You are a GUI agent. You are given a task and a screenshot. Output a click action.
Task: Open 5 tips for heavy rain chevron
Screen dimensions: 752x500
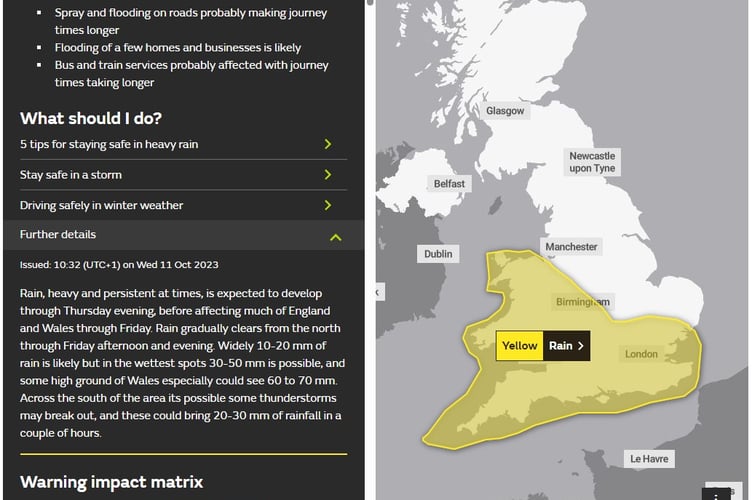point(327,144)
